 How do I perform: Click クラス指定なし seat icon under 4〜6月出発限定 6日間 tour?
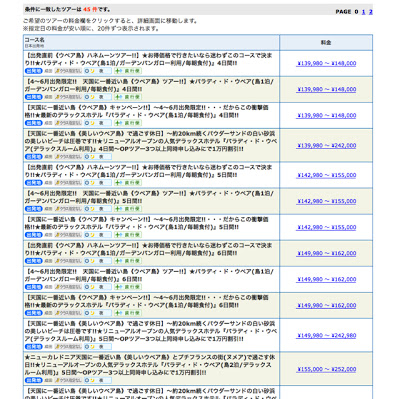pos(68,287)
